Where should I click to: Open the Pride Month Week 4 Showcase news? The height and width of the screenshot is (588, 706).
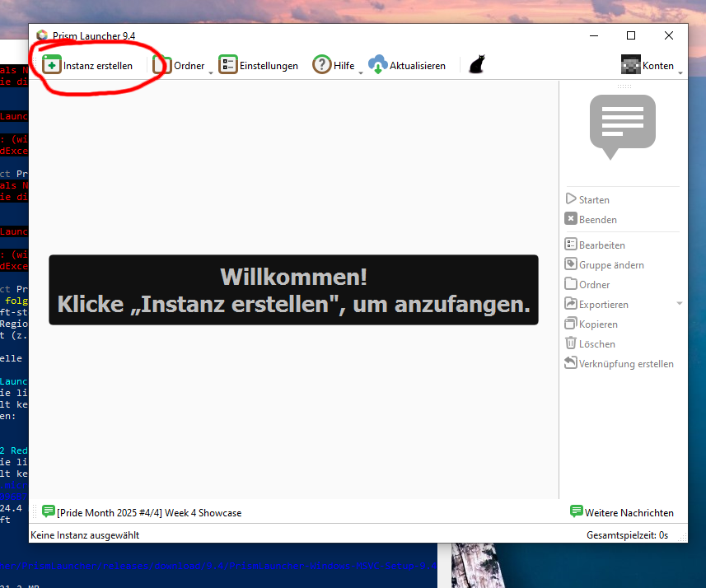143,511
